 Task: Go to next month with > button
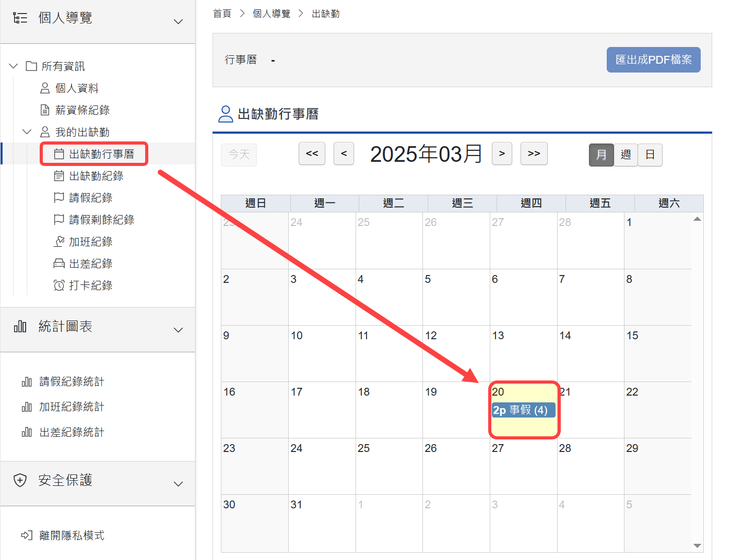coord(502,153)
